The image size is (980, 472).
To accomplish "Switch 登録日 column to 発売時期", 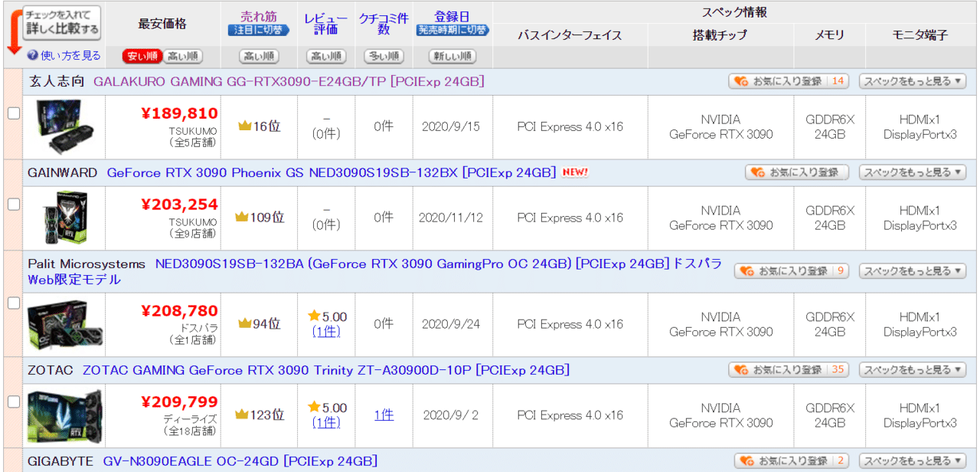I will 452,31.
